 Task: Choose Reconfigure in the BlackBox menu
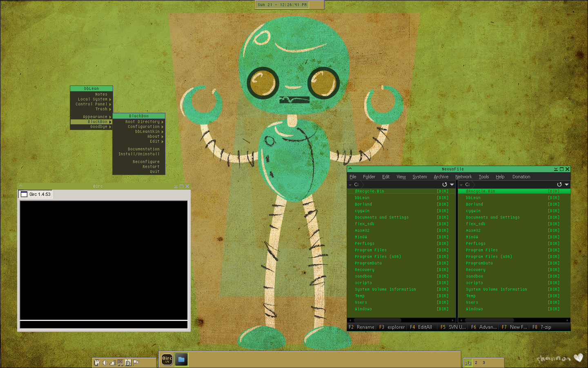146,162
